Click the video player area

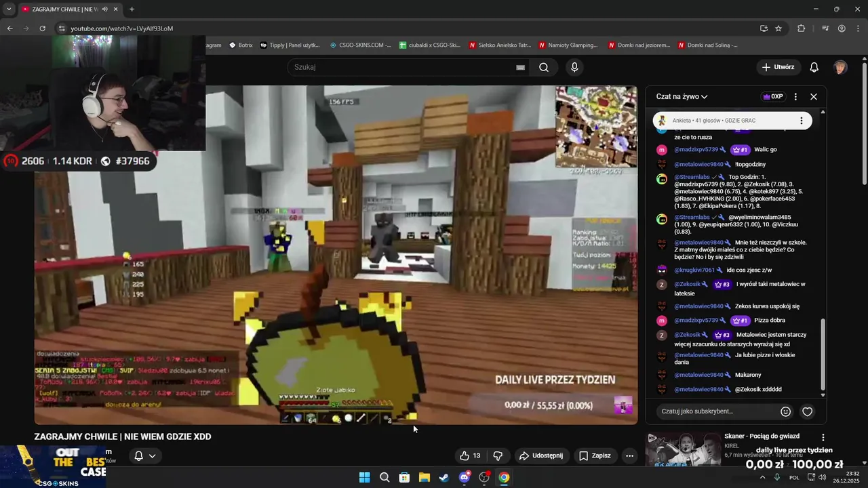point(336,255)
